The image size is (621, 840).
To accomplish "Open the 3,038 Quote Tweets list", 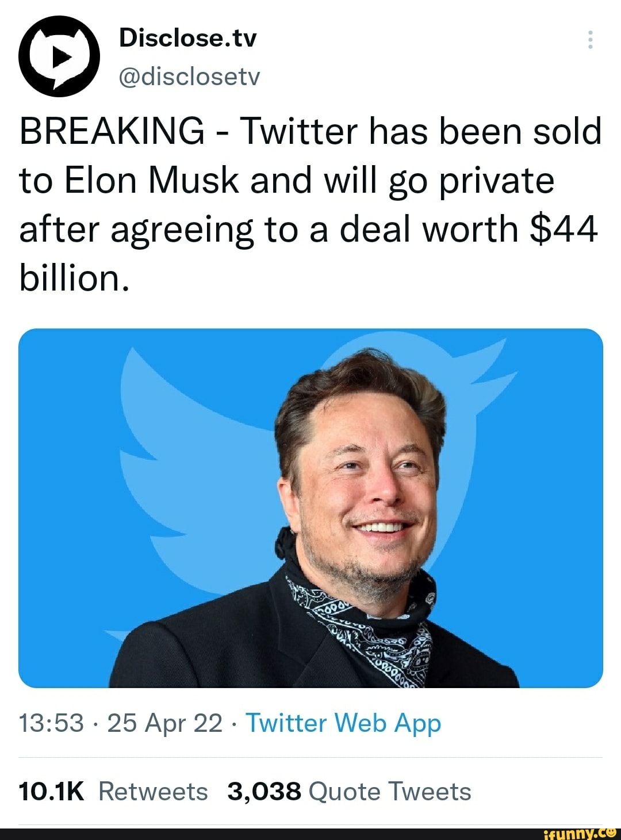I will click(x=348, y=791).
